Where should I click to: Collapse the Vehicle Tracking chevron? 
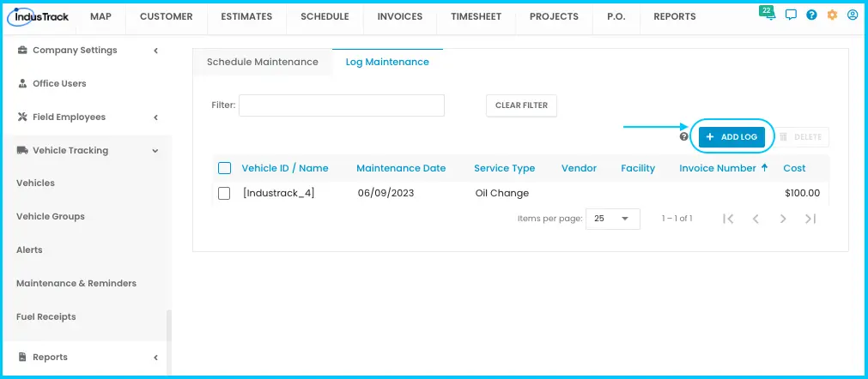(x=155, y=151)
